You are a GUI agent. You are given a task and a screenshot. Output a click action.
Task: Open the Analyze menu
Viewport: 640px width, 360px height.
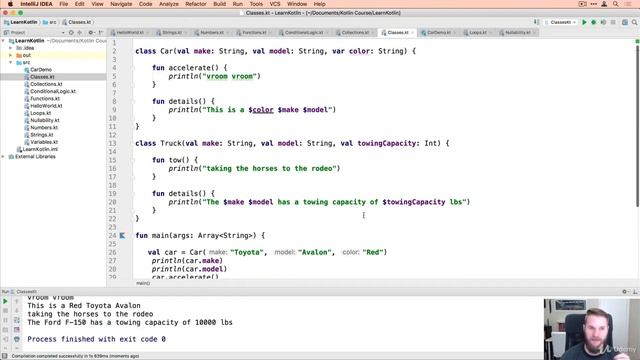coord(169,4)
